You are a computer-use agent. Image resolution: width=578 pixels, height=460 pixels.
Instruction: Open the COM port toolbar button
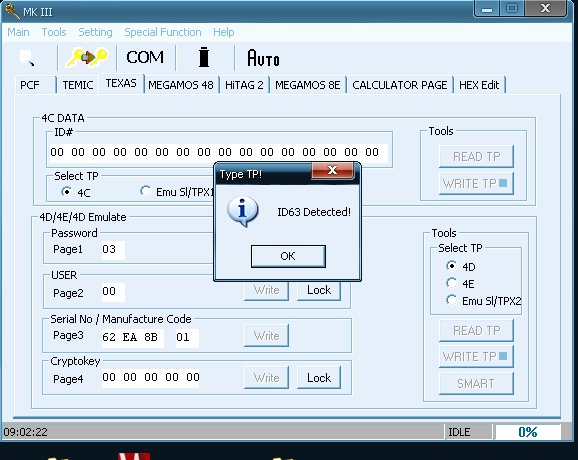pos(145,57)
